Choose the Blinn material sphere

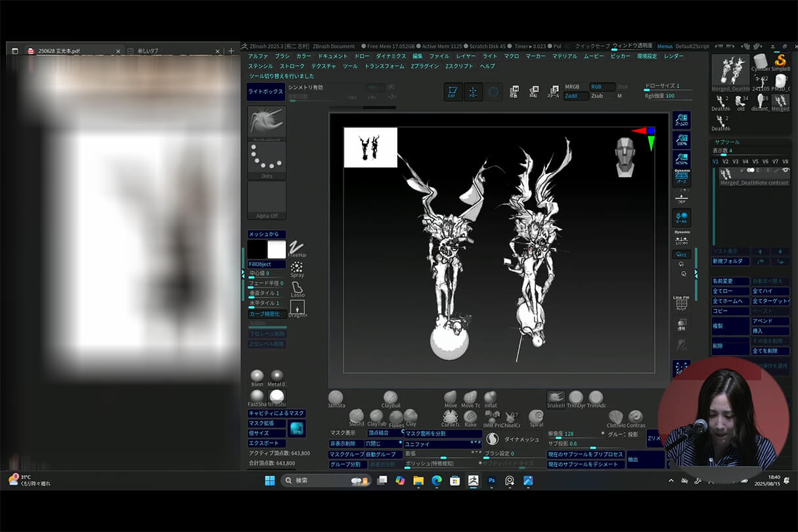point(257,376)
